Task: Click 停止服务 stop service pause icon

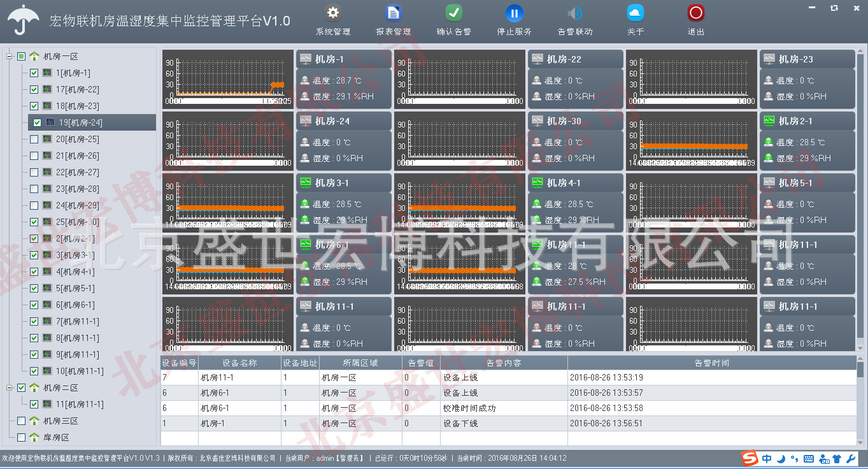Action: tap(514, 13)
